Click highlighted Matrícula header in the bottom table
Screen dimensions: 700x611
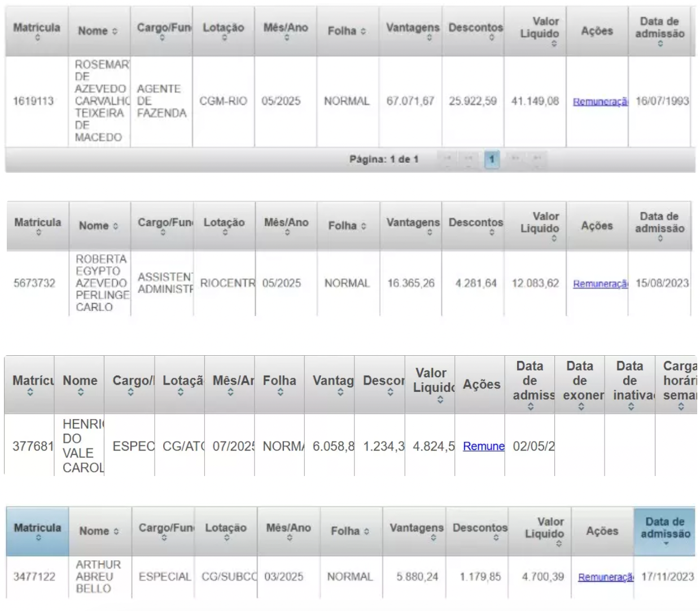(x=38, y=531)
